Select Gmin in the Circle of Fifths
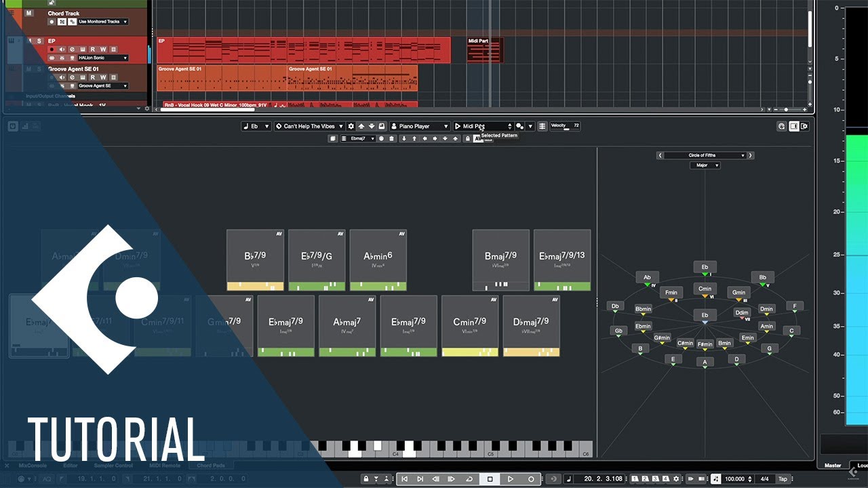 coord(738,292)
